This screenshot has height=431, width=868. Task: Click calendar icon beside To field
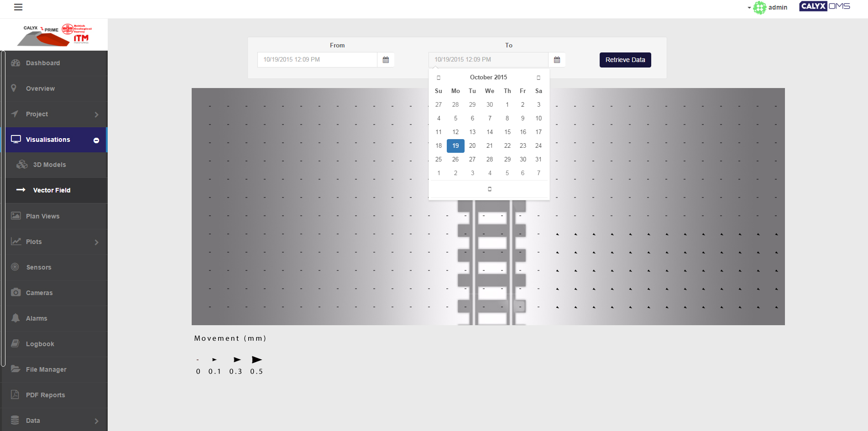pyautogui.click(x=557, y=60)
